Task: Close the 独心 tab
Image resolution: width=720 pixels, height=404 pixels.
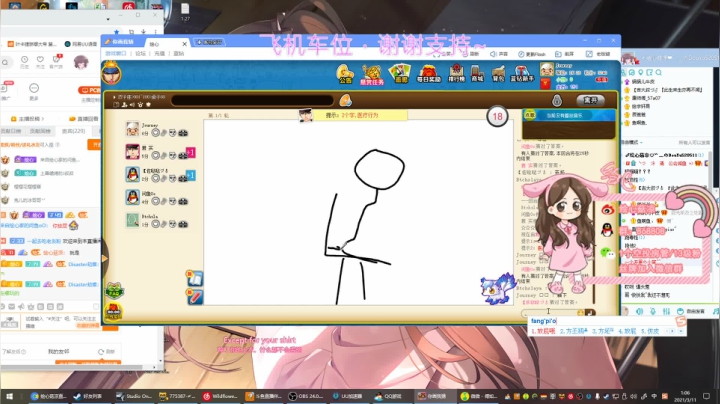Action: 185,44
